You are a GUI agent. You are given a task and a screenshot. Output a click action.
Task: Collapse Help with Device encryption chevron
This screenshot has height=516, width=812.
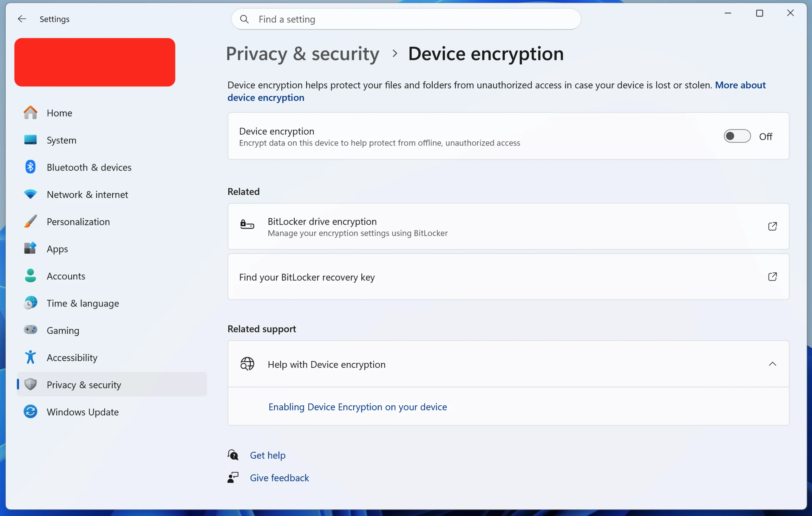(x=773, y=364)
